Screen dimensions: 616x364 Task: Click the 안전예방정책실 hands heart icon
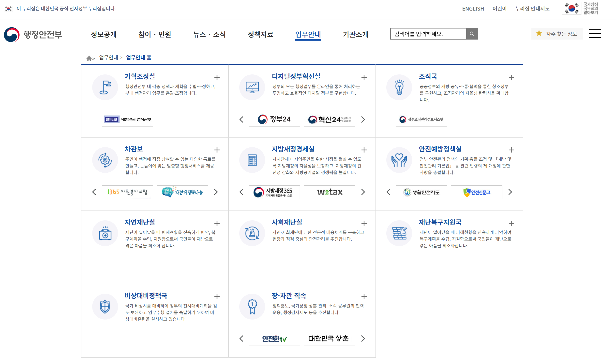click(x=399, y=160)
